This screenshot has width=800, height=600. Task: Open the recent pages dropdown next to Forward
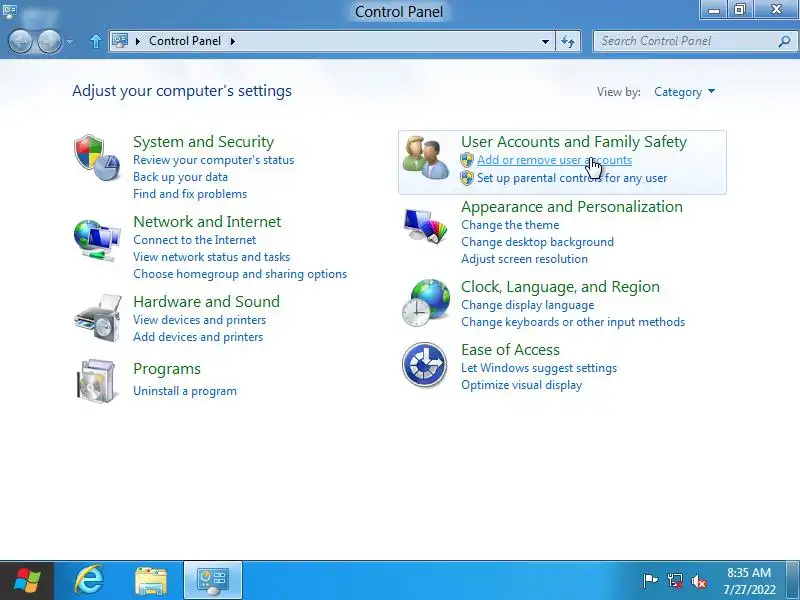pos(70,42)
